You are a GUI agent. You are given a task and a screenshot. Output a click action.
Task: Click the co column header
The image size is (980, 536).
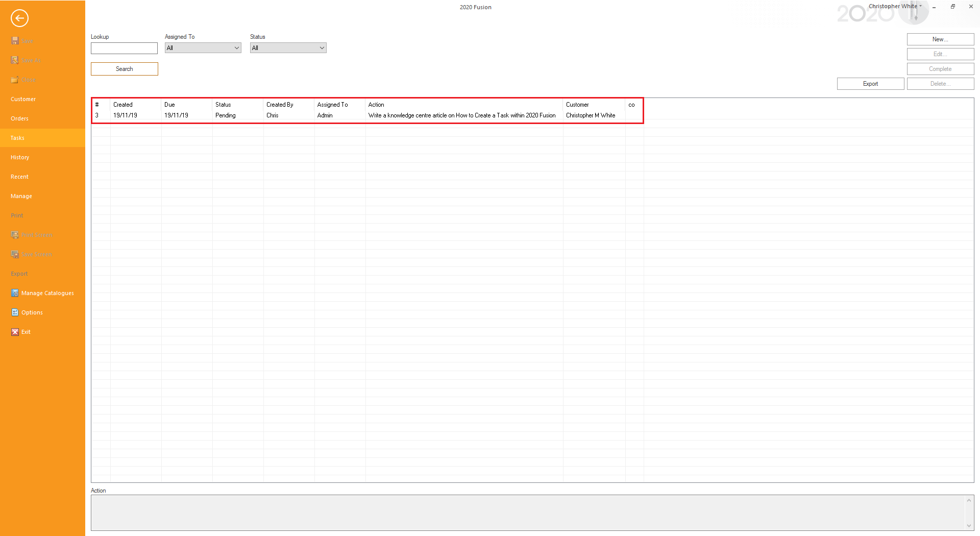point(634,105)
